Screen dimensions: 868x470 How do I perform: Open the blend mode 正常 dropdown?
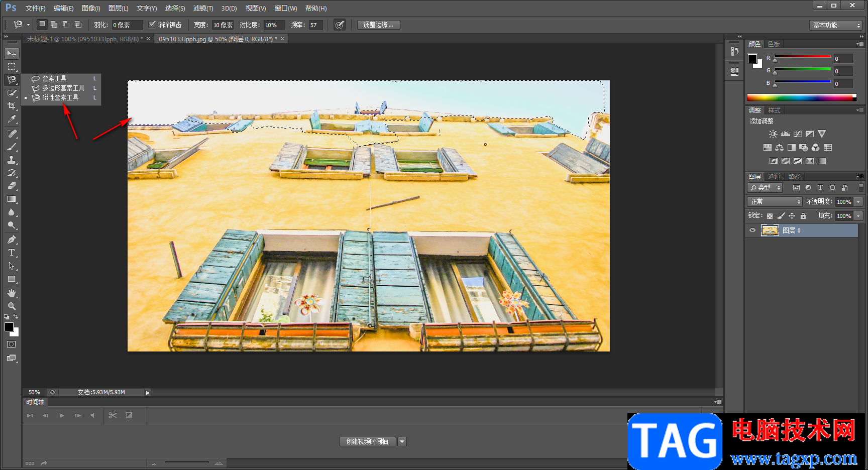776,201
